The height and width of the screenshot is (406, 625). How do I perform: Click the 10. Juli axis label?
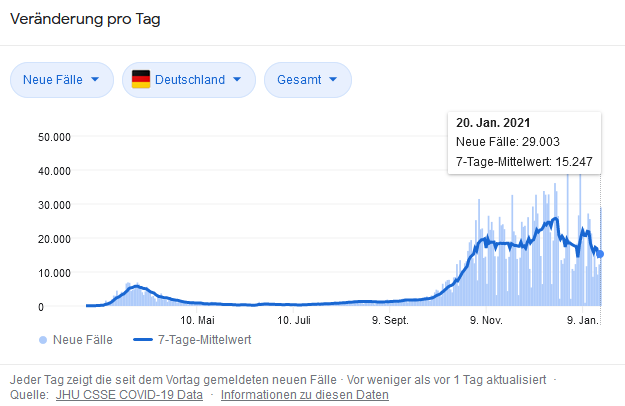click(294, 321)
